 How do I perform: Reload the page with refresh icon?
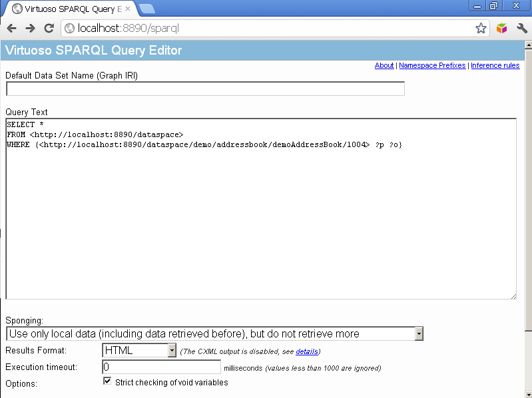click(49, 28)
